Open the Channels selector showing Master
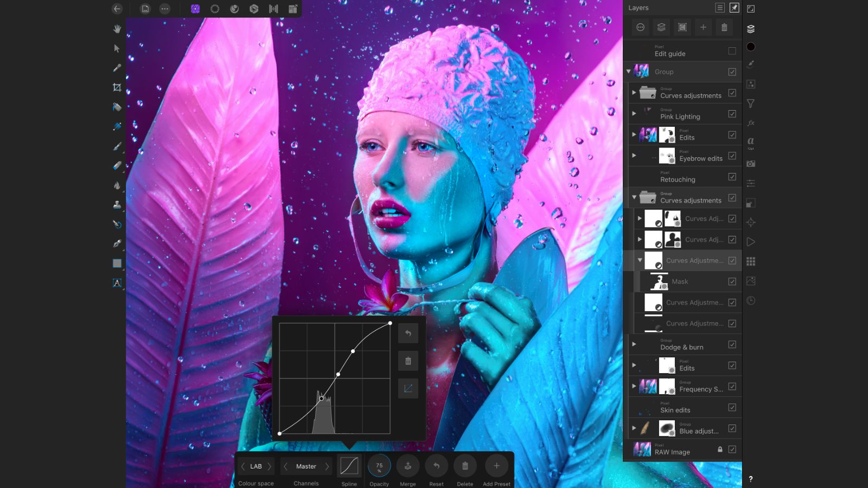This screenshot has width=868, height=488. (x=306, y=466)
